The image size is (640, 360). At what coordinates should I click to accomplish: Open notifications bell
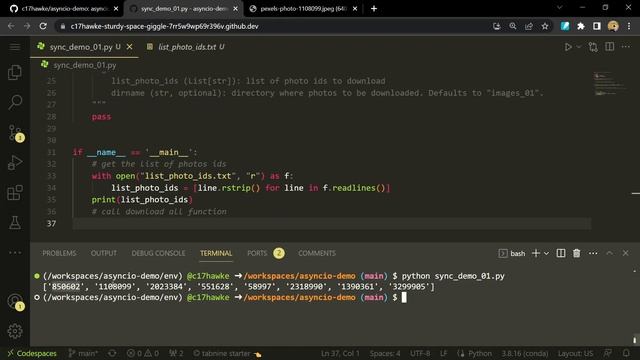click(x=626, y=353)
